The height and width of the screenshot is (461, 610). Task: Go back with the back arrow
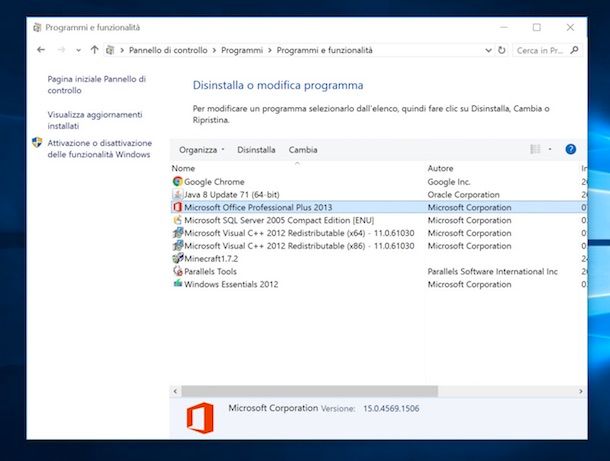(41, 50)
